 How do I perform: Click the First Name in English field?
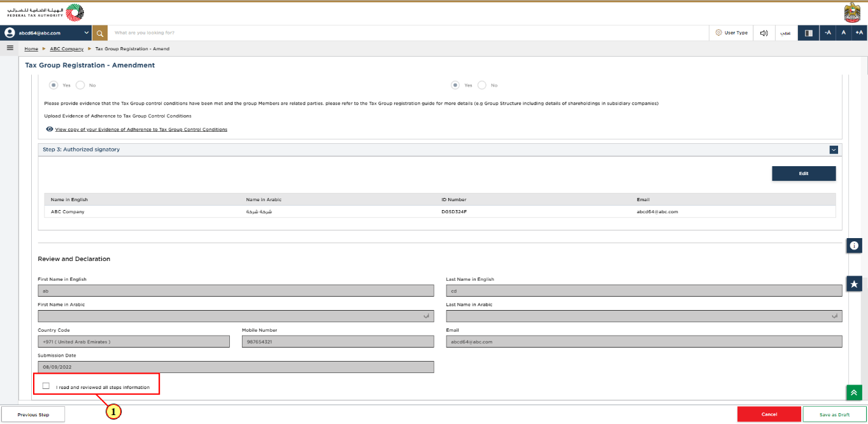(236, 290)
